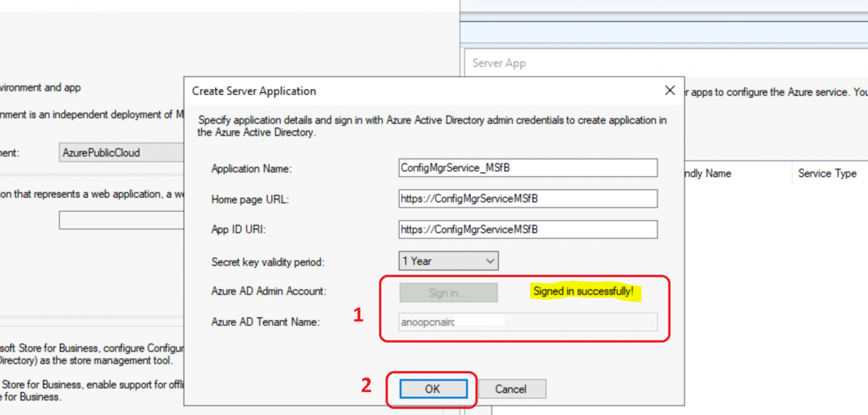Select the Server App section header
Image resolution: width=868 pixels, height=415 pixels.
(x=498, y=63)
